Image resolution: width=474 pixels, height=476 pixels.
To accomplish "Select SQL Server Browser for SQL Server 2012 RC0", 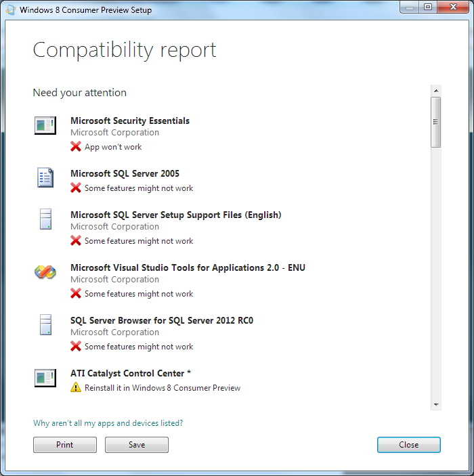I will point(162,320).
